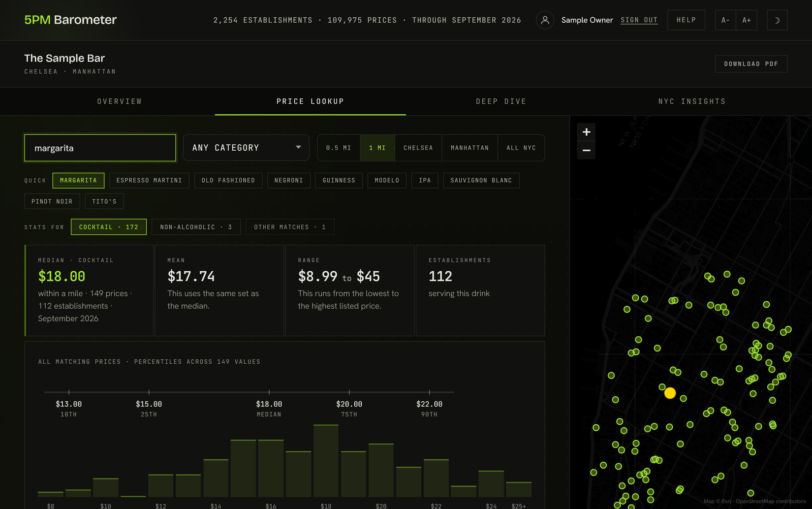Click the 5PM Barometer logo

[70, 20]
